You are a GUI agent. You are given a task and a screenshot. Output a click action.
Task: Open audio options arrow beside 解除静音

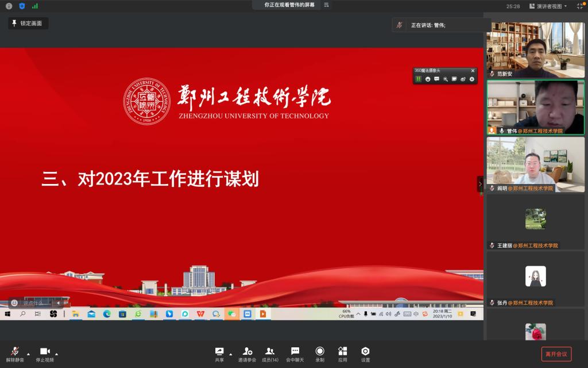[x=28, y=354]
